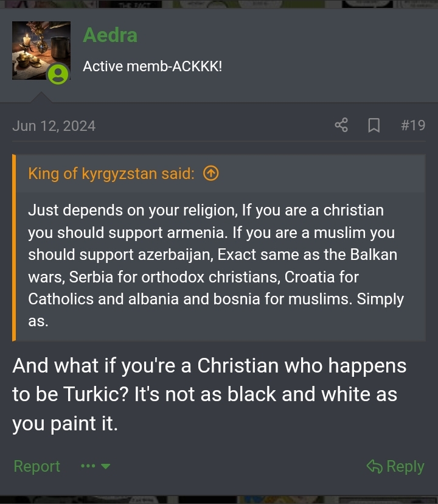Viewport: 438px width, 504px height.
Task: Click Aedra's reply text about Turkic Christians
Action: coord(209,394)
